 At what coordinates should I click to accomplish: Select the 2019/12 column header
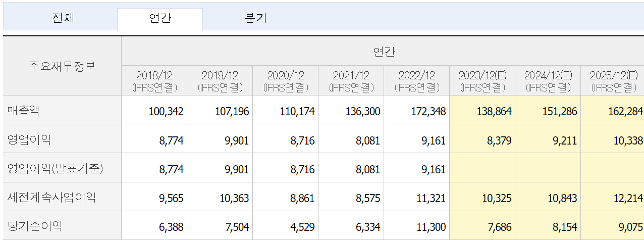coord(220,81)
